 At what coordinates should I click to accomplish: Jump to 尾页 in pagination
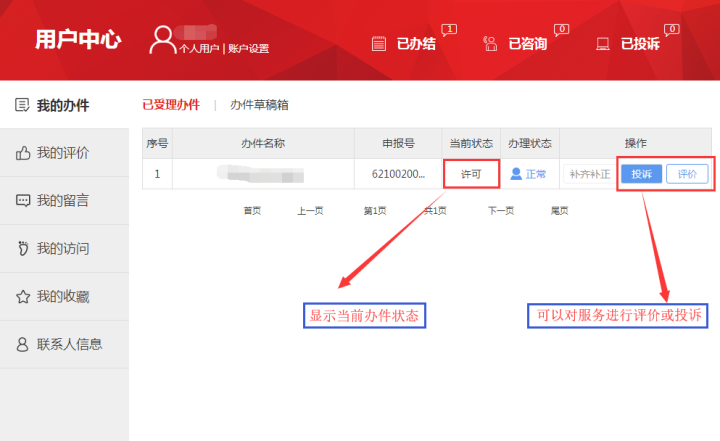[x=559, y=211]
